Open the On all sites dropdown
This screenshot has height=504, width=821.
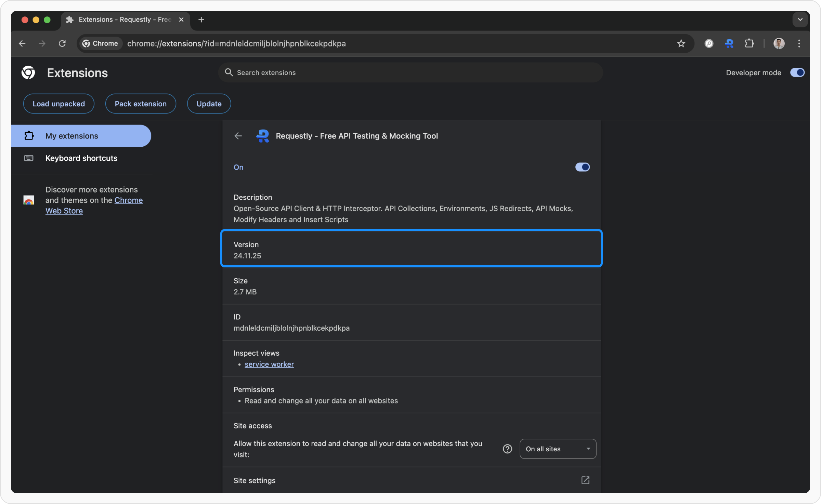click(x=558, y=449)
